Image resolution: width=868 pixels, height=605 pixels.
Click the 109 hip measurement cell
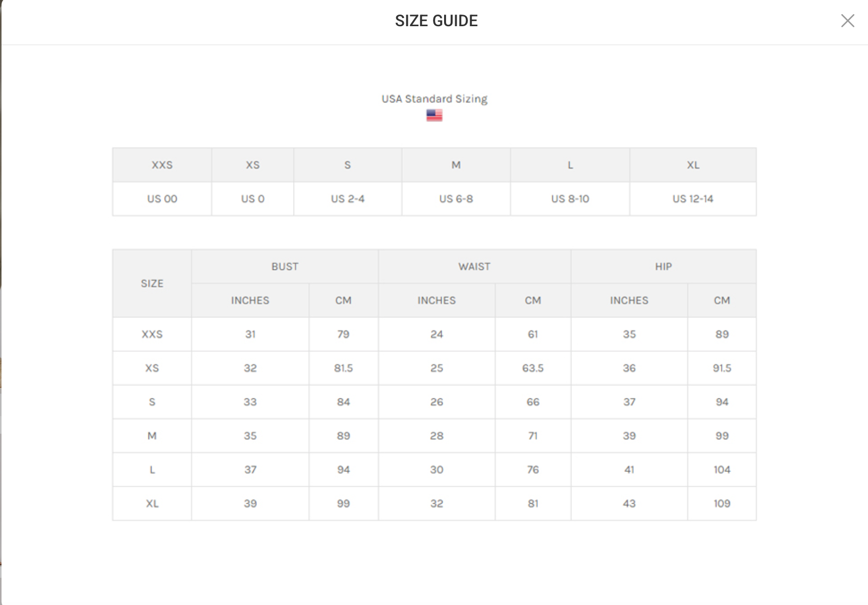721,504
